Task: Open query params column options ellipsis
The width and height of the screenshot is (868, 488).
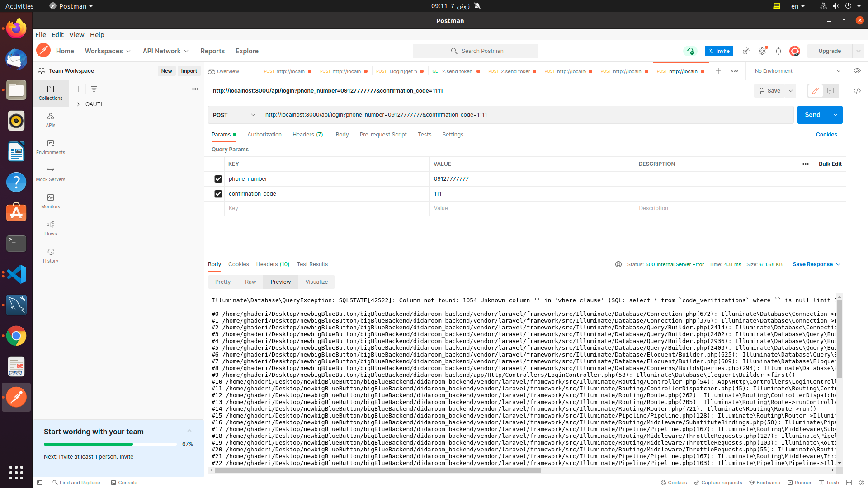Action: (806, 164)
